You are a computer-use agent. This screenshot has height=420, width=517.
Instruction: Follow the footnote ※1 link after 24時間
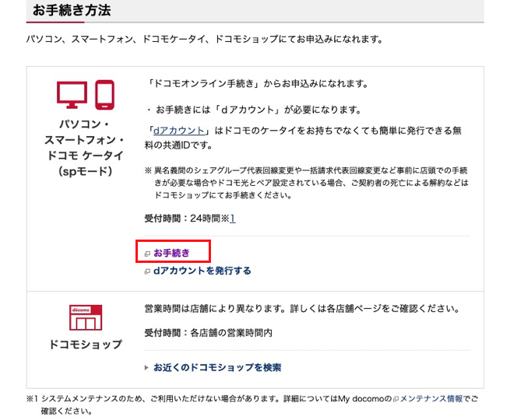233,218
